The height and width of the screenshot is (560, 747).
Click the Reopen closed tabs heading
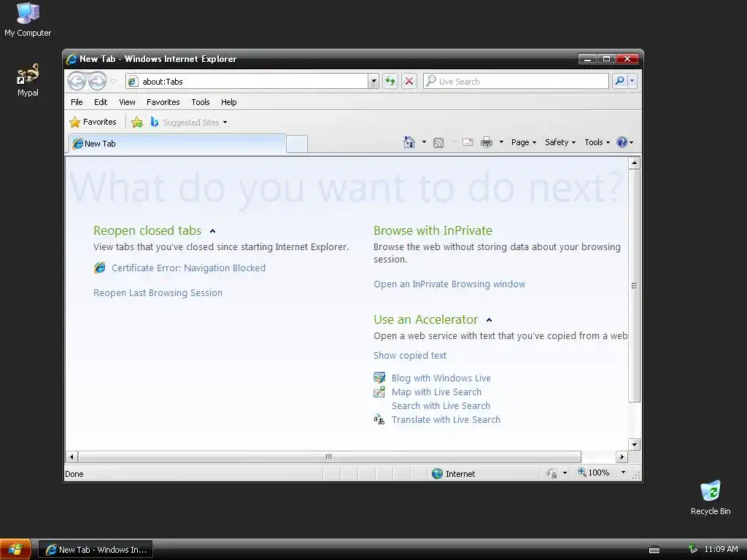click(147, 230)
